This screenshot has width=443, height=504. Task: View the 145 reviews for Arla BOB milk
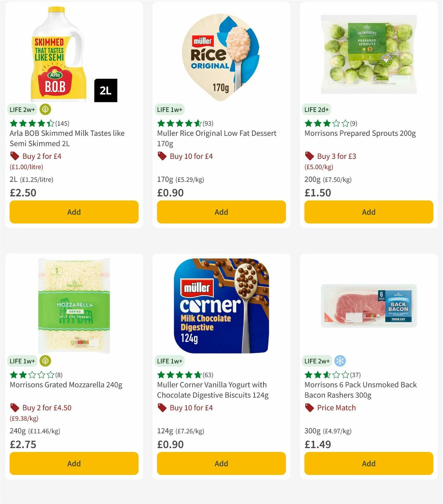62,124
